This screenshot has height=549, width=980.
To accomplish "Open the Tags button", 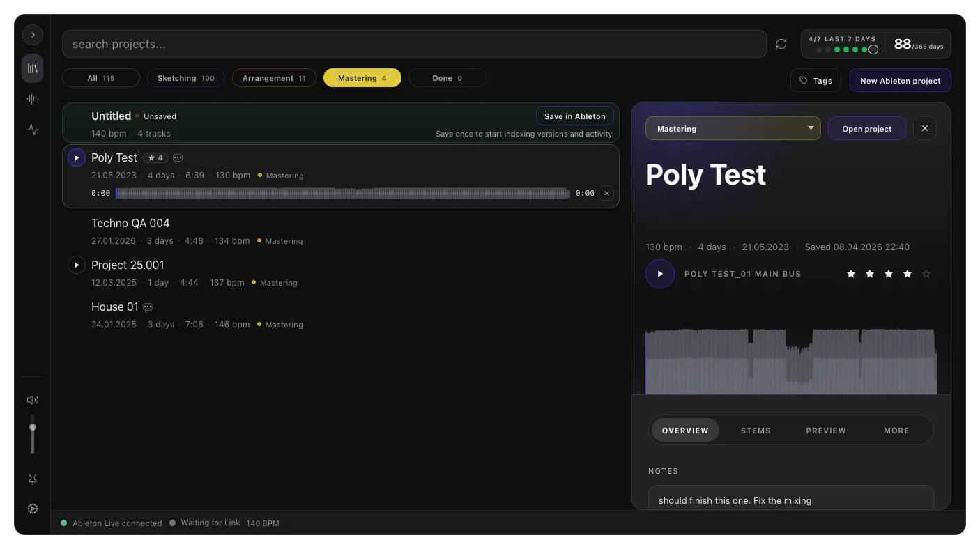I will point(816,81).
